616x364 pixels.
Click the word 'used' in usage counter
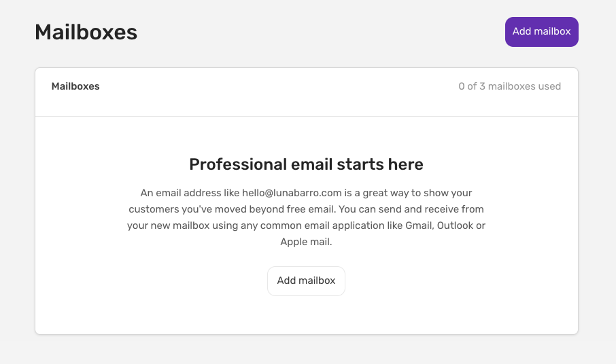pyautogui.click(x=549, y=86)
